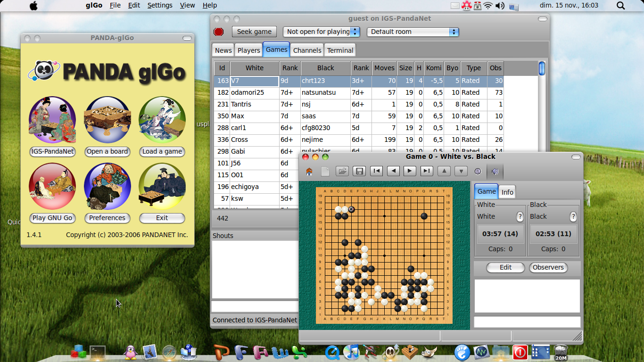This screenshot has height=362, width=644.
Task: Open IGS-PandaNet geisha players icon
Action: tap(52, 120)
